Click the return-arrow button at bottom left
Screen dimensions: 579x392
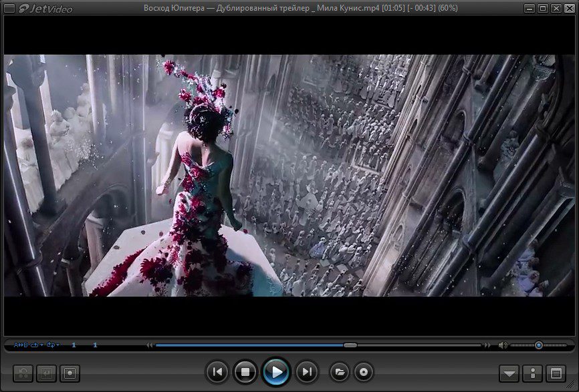[x=47, y=373]
